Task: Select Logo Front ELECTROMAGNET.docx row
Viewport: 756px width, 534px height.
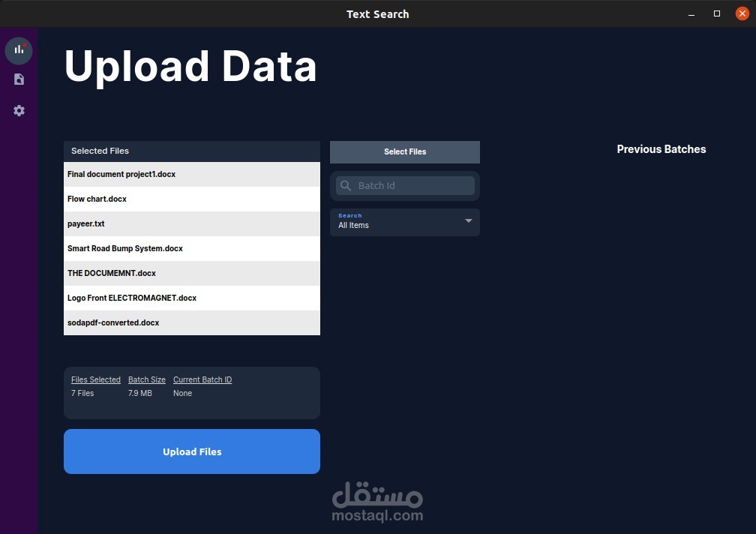Action: [192, 298]
